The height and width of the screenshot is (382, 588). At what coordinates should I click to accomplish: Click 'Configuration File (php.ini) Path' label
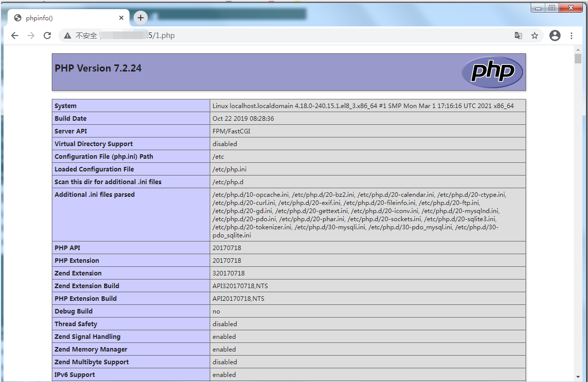(x=104, y=157)
